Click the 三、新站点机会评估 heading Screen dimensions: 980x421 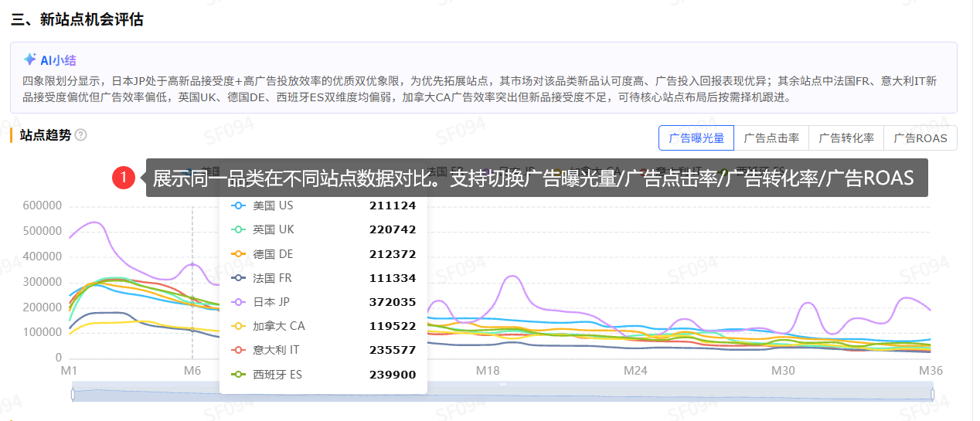(x=77, y=19)
